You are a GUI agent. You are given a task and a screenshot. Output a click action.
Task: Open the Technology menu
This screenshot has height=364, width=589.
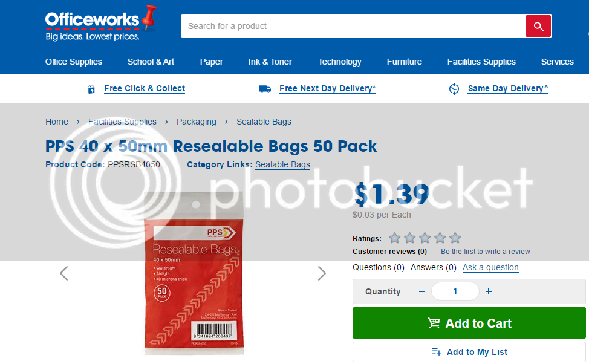point(340,62)
